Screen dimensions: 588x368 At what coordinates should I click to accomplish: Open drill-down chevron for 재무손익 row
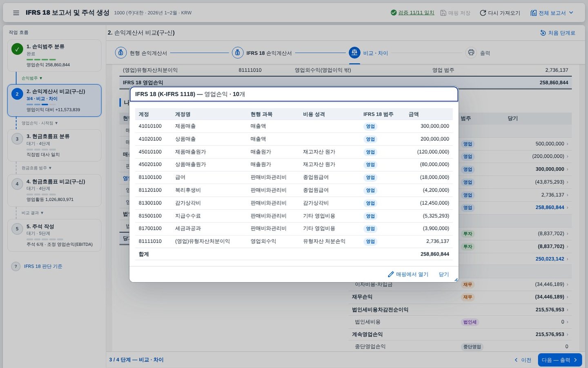(x=568, y=297)
